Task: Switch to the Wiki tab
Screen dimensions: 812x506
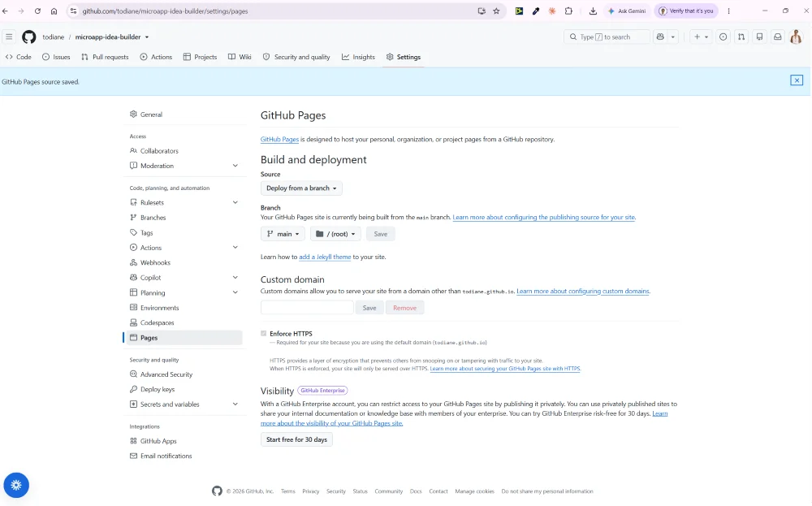Action: 240,57
